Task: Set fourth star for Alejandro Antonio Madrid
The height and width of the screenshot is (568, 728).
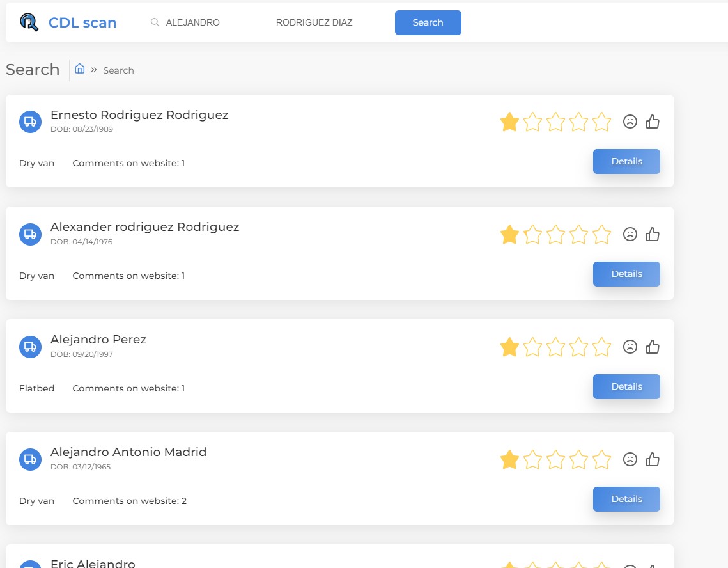Action: pos(578,459)
